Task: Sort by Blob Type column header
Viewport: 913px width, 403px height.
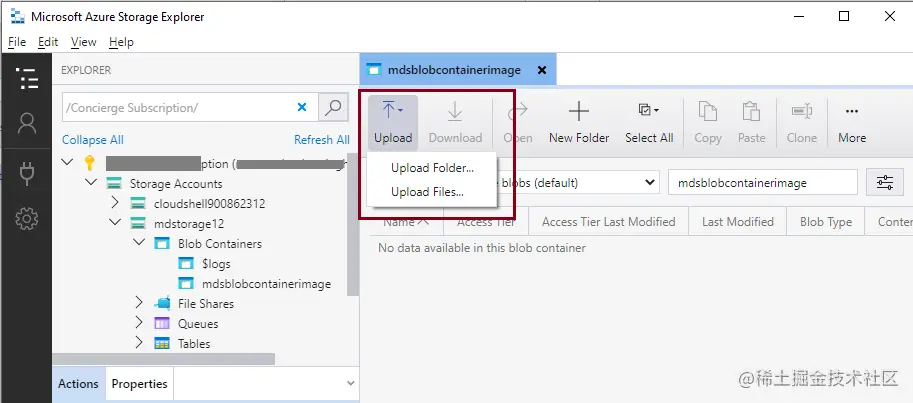Action: click(826, 222)
